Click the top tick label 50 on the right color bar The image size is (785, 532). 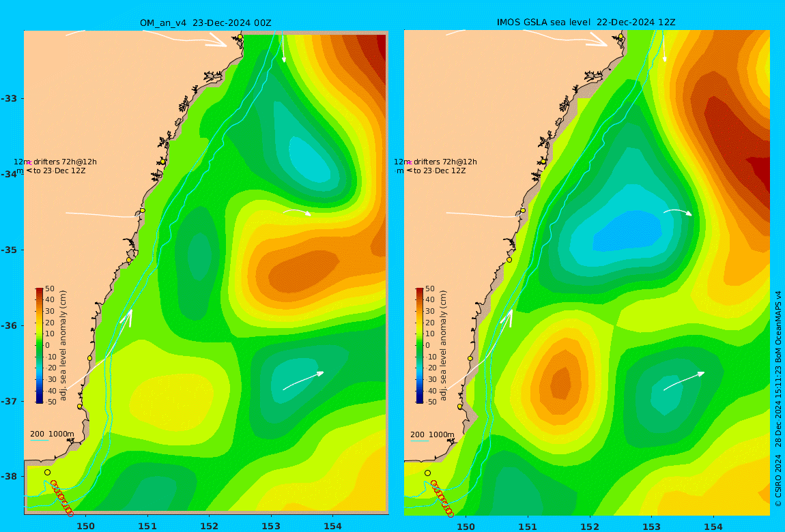(431, 289)
